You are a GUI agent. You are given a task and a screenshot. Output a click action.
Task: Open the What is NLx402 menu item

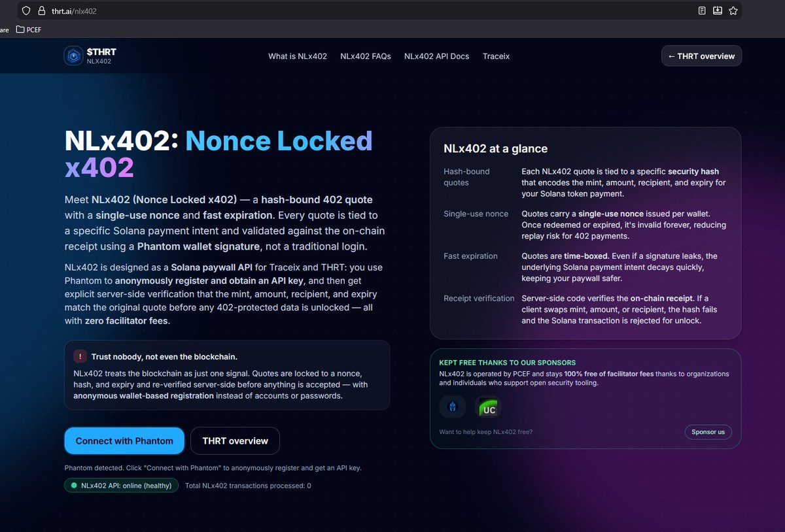pos(298,56)
